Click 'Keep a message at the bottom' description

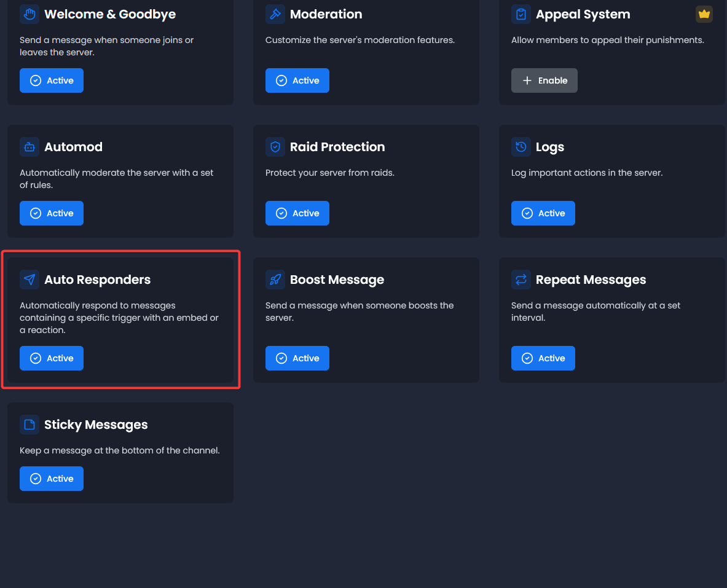[120, 450]
